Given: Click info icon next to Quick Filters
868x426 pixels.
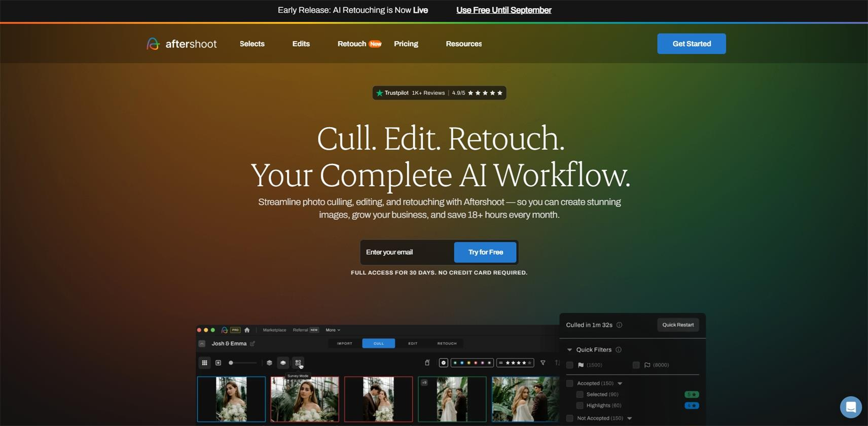Looking at the screenshot, I should click(x=618, y=350).
